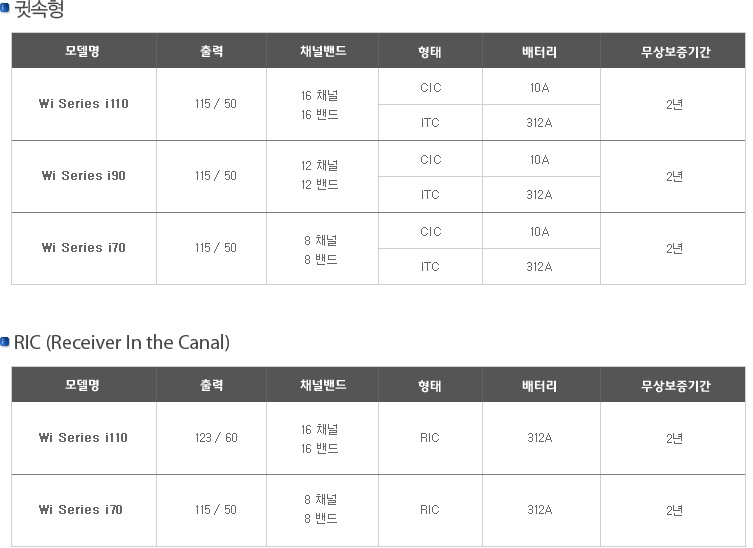Select the Wi Series i90 model name
This screenshot has width=753, height=548.
(83, 176)
